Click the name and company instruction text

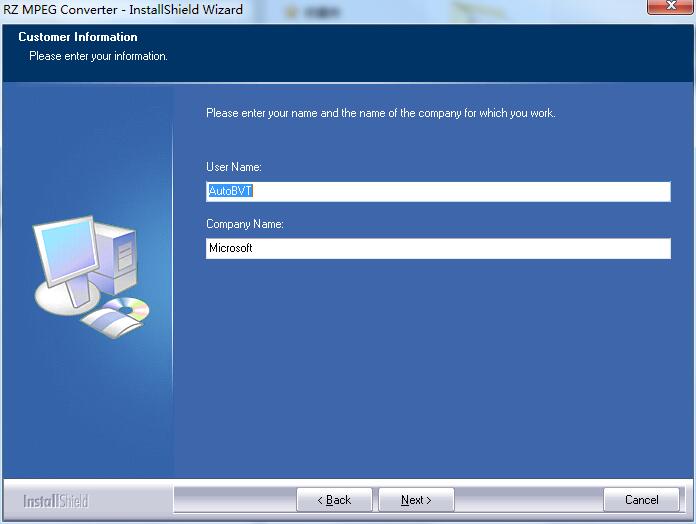(x=380, y=113)
